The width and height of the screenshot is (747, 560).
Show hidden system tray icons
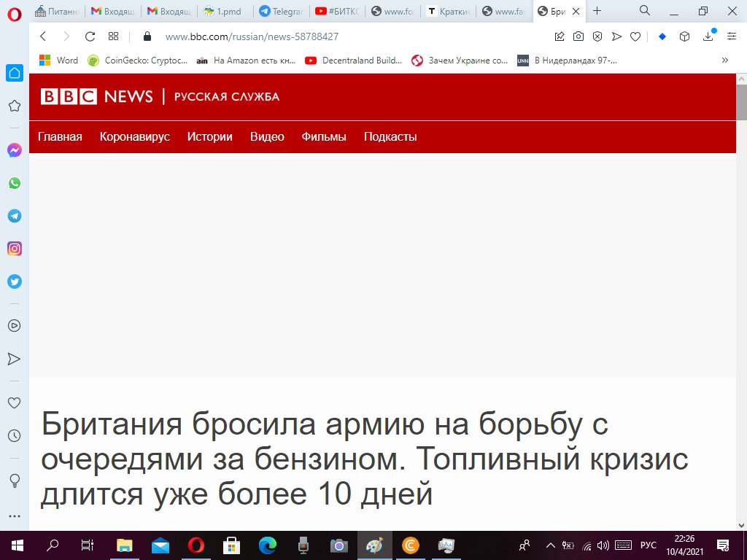[550, 545]
